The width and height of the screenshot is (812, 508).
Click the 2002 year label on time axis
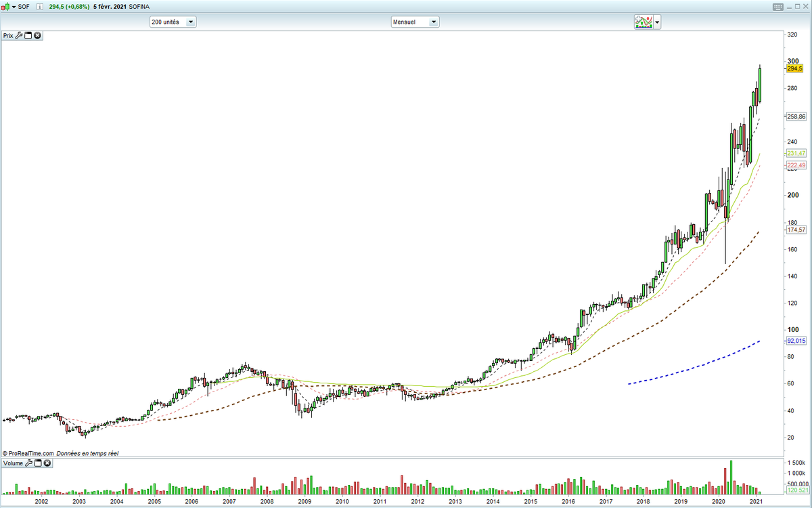click(x=41, y=502)
